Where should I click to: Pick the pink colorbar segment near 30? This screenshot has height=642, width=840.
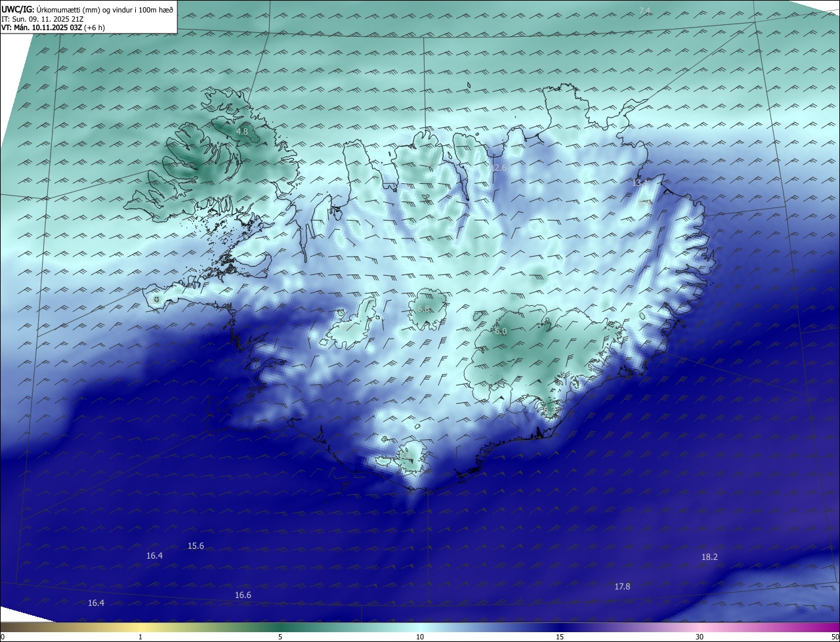(700, 627)
